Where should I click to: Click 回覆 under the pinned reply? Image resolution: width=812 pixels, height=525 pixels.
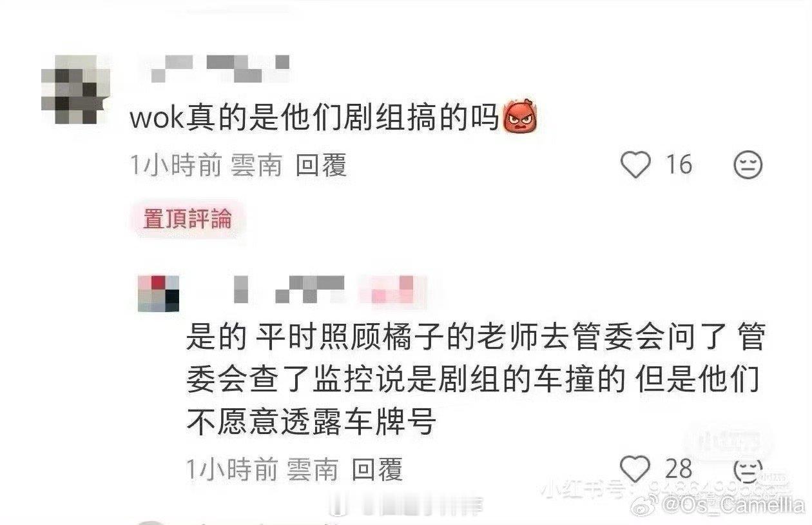click(x=377, y=470)
